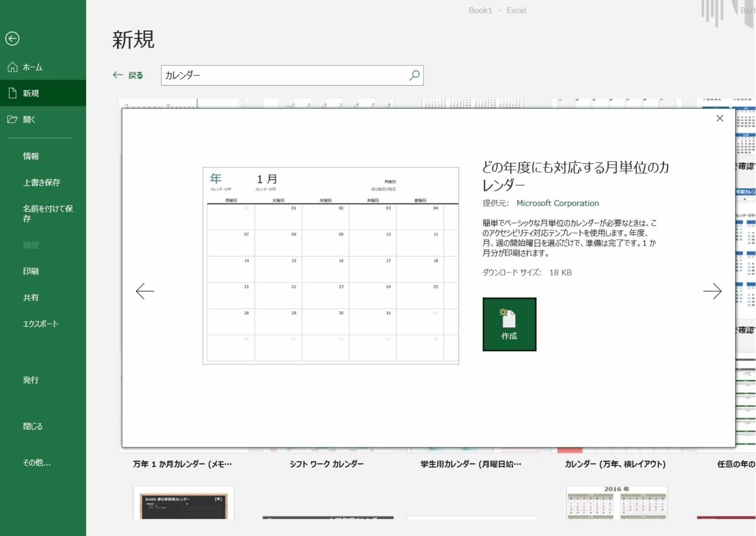
Task: Select 新規 in the sidebar
Action: (43, 93)
